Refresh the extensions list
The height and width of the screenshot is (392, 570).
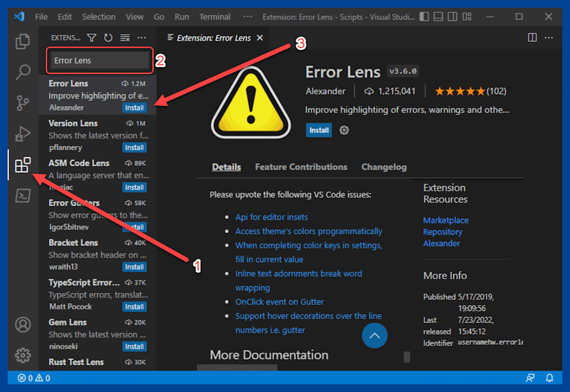tap(108, 38)
